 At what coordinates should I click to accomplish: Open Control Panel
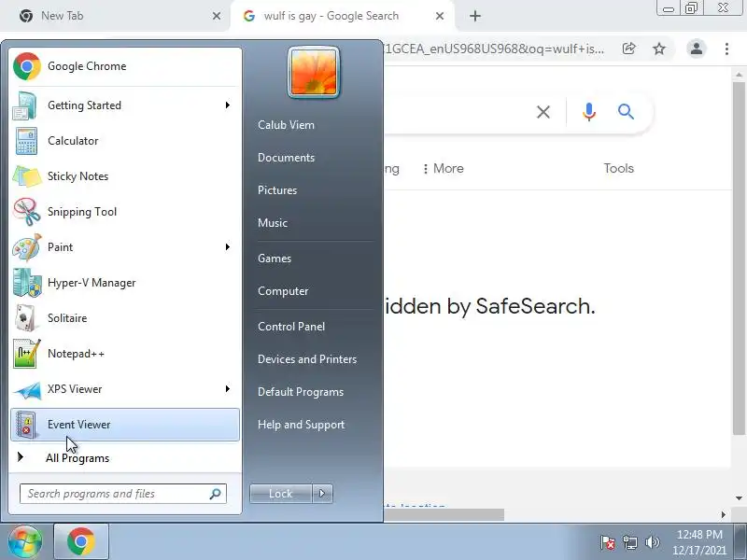[291, 327]
